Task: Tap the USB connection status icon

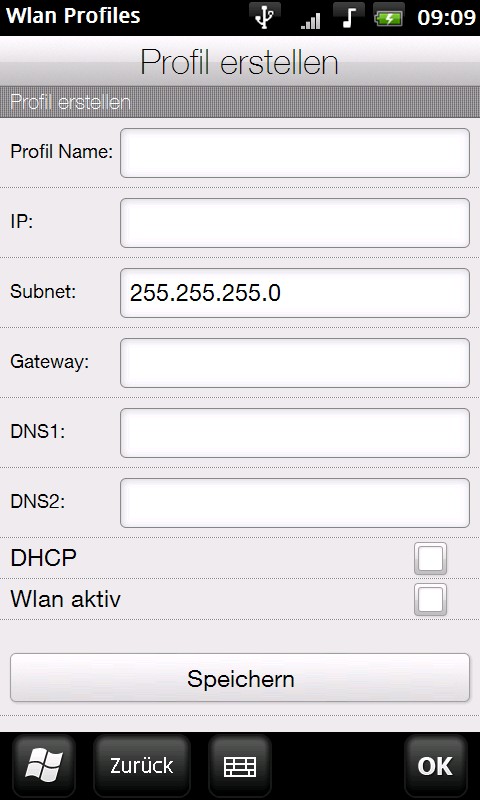Action: (265, 17)
